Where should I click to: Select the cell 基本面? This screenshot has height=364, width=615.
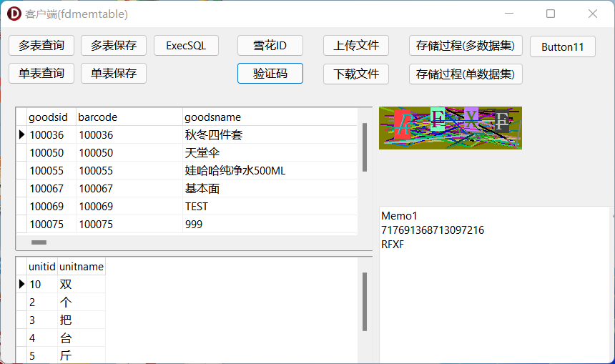(270, 189)
